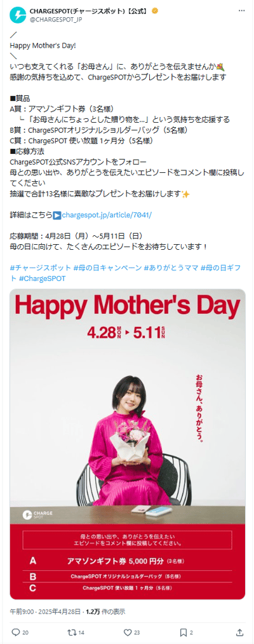Viewport: 254px width, 644px height.
Task: Click the reply count 20
Action: [25, 632]
